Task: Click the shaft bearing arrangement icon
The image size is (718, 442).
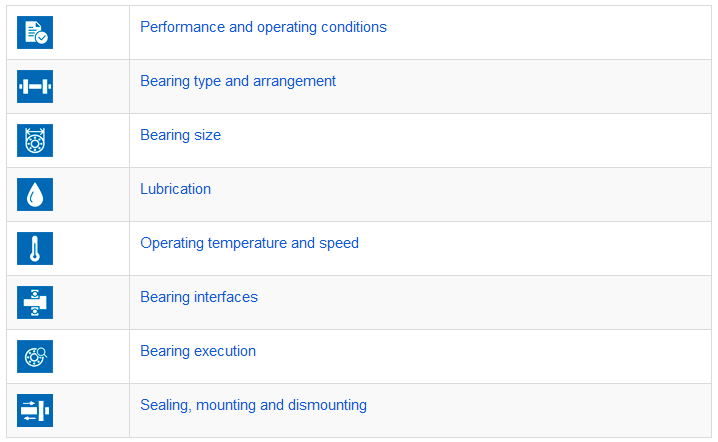Action: click(x=35, y=87)
